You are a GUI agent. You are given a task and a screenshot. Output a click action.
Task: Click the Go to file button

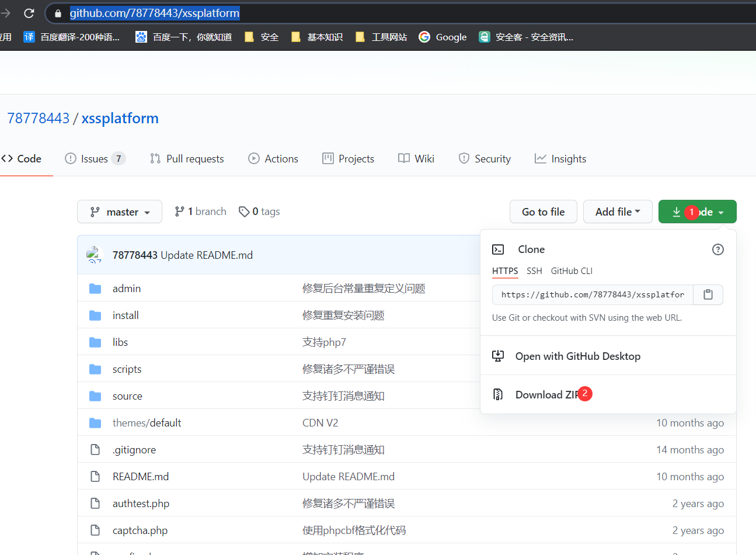point(543,211)
